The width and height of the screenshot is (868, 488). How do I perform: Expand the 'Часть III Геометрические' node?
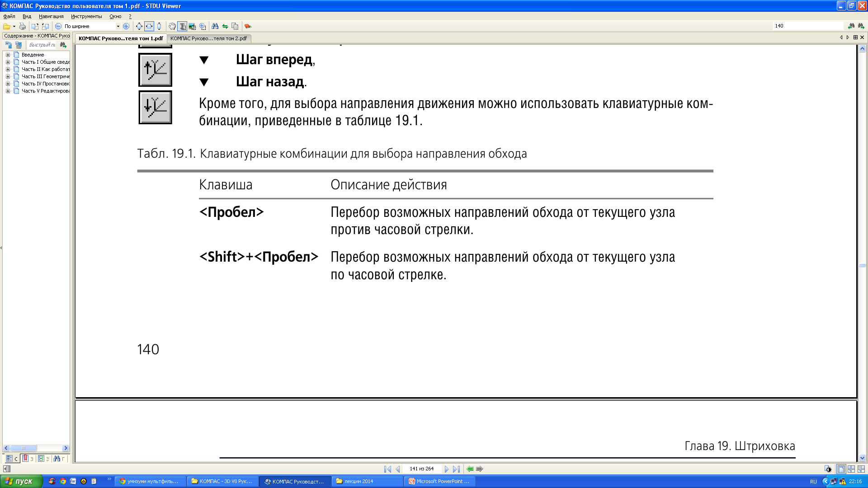tap(8, 76)
